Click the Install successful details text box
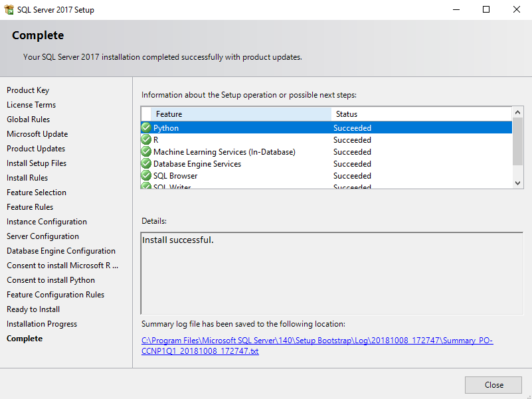The height and width of the screenshot is (399, 532). click(x=331, y=272)
